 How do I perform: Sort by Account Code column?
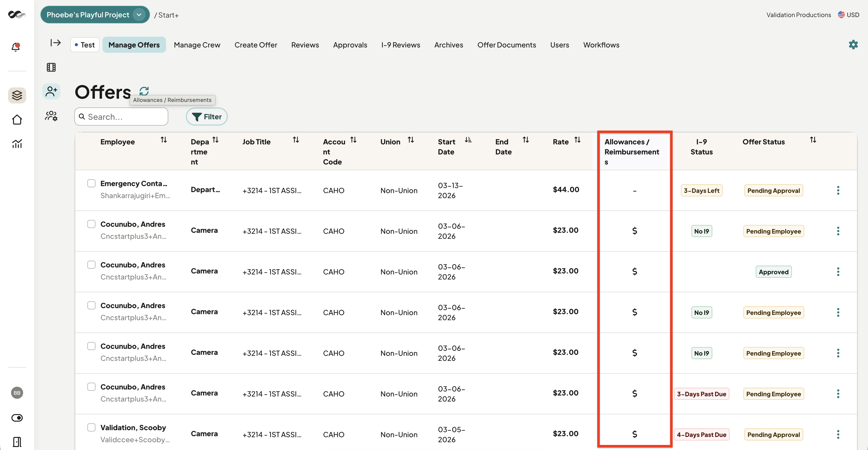pyautogui.click(x=353, y=140)
